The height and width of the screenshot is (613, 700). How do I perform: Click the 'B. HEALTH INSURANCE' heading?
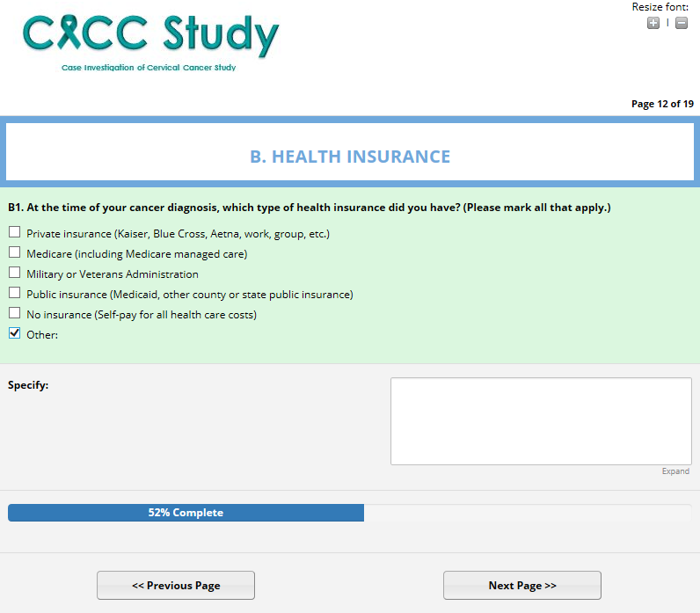coord(350,157)
